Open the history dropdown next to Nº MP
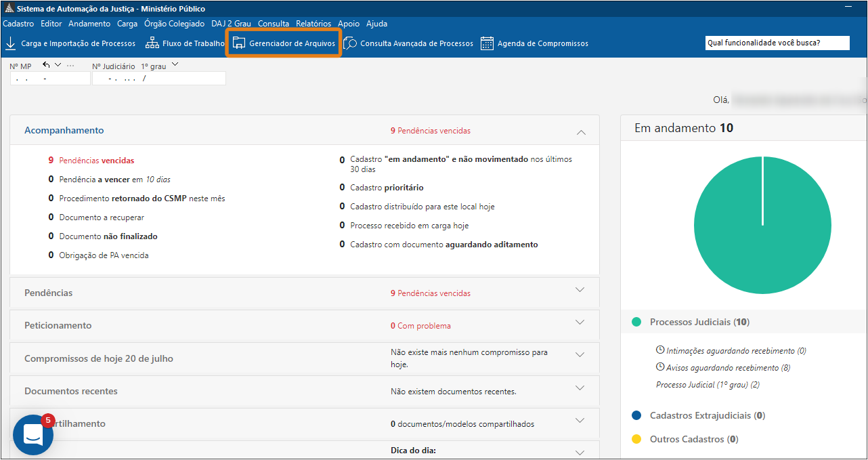The width and height of the screenshot is (868, 460). [x=58, y=65]
